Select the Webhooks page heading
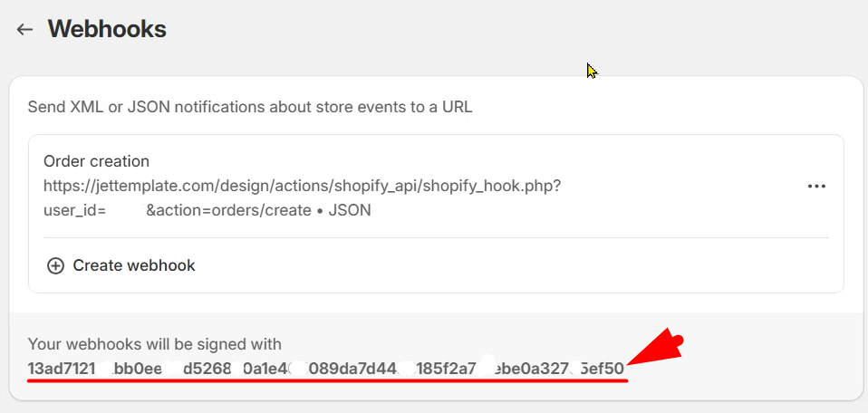Screen dimensions: 868x413 [x=107, y=29]
